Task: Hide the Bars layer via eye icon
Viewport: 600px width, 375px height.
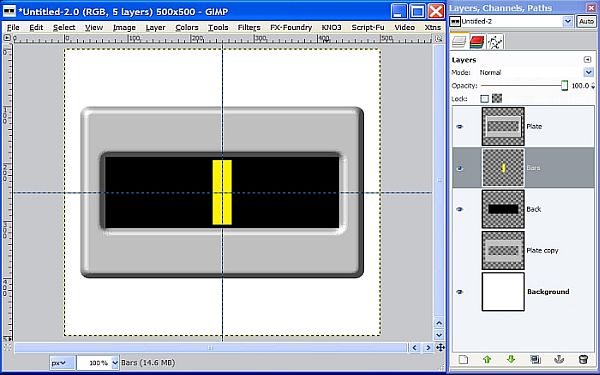Action: click(x=460, y=168)
